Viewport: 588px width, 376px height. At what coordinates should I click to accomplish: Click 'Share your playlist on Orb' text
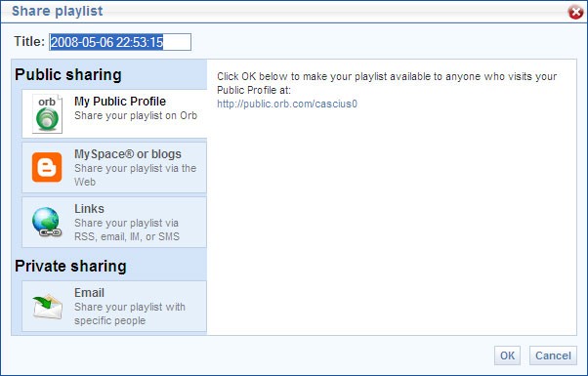pos(136,115)
